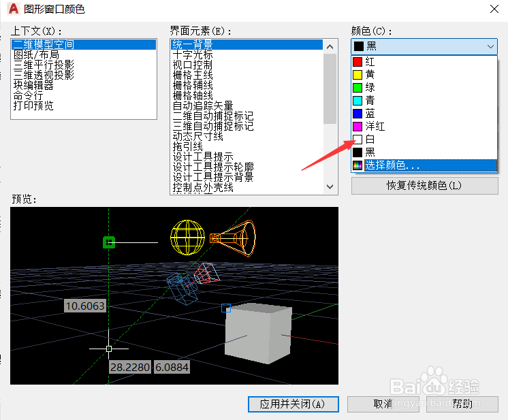
Task: Select 栅格辅线 interface element
Action: coord(247,85)
